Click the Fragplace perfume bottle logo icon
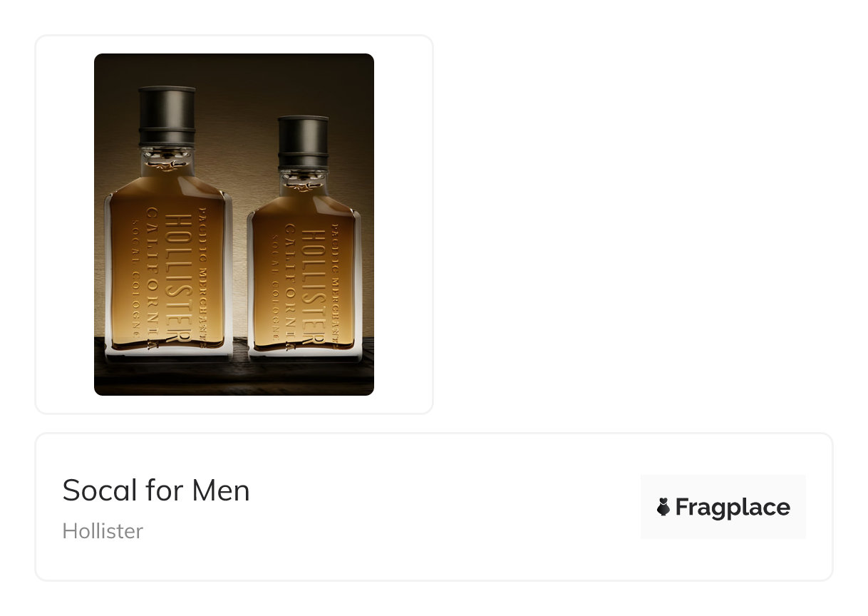The width and height of the screenshot is (868, 616). [663, 507]
